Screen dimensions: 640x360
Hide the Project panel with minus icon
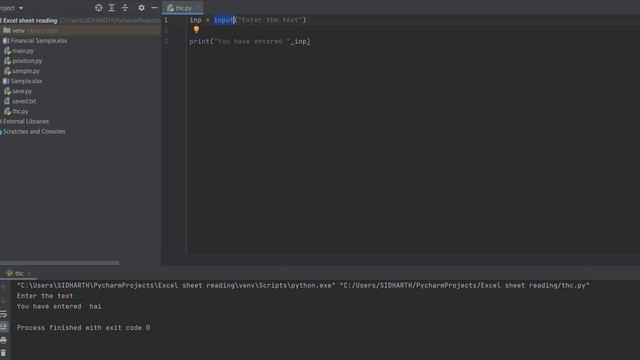[x=154, y=8]
